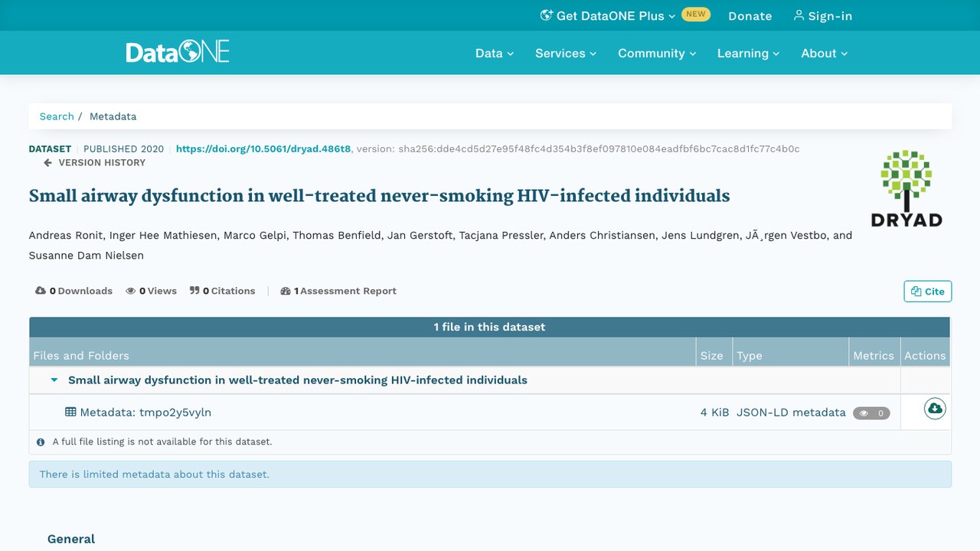Click the Sign-in user icon
Image resolution: width=980 pixels, height=551 pixels.
coord(799,15)
